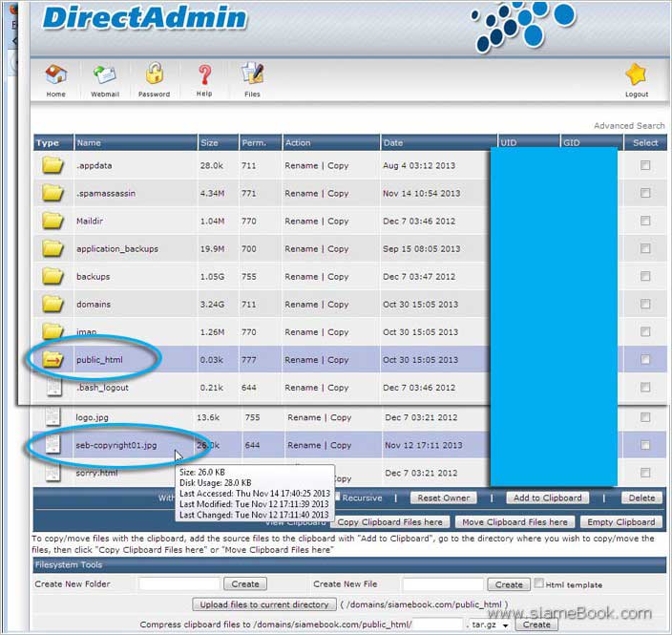Viewport: 672px width, 635px height.
Task: Click Copy Clipboard Files here button
Action: point(389,521)
